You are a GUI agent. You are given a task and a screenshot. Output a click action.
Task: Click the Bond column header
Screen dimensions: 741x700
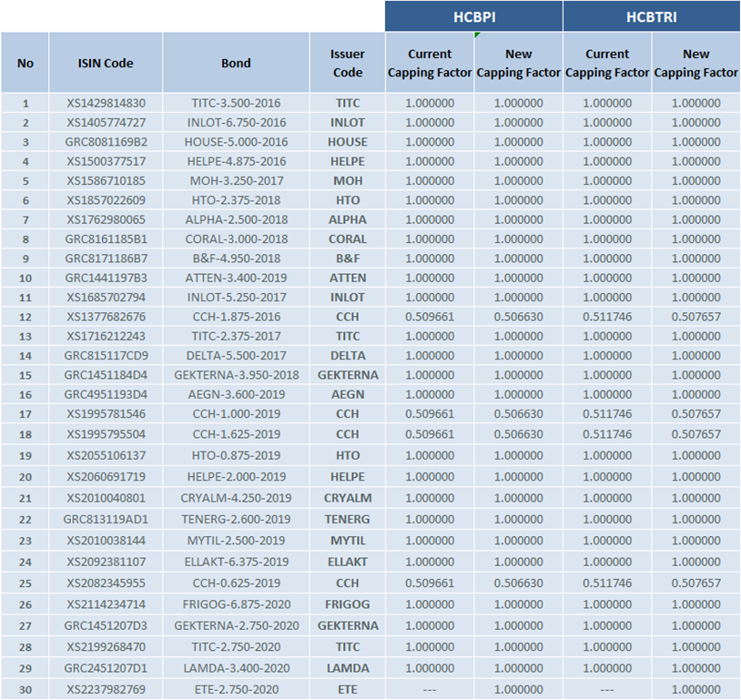236,63
